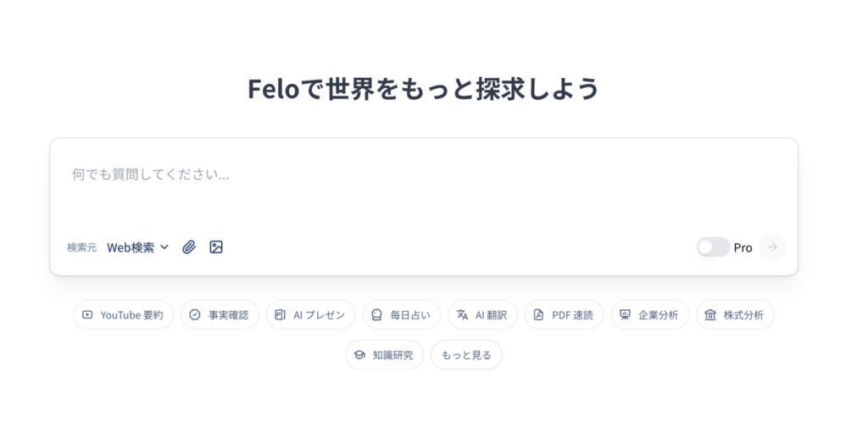Click the image upload icon
The width and height of the screenshot is (868, 427).
(216, 247)
